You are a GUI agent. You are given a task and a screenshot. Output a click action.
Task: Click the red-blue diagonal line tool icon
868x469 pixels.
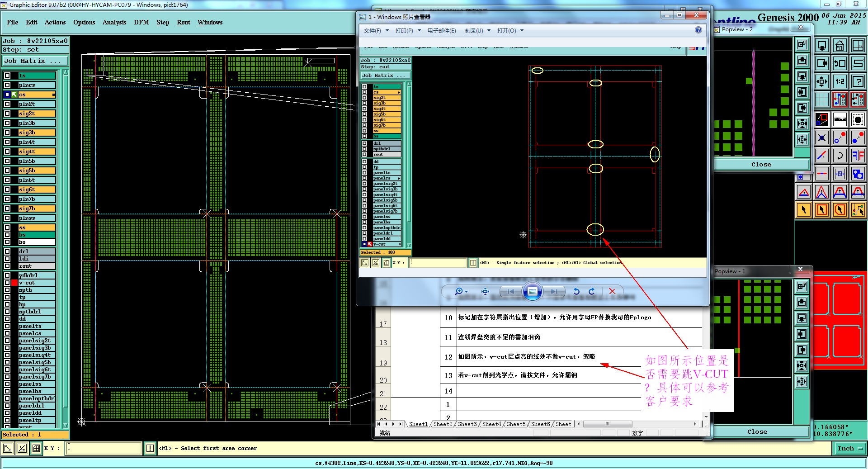[x=822, y=156]
